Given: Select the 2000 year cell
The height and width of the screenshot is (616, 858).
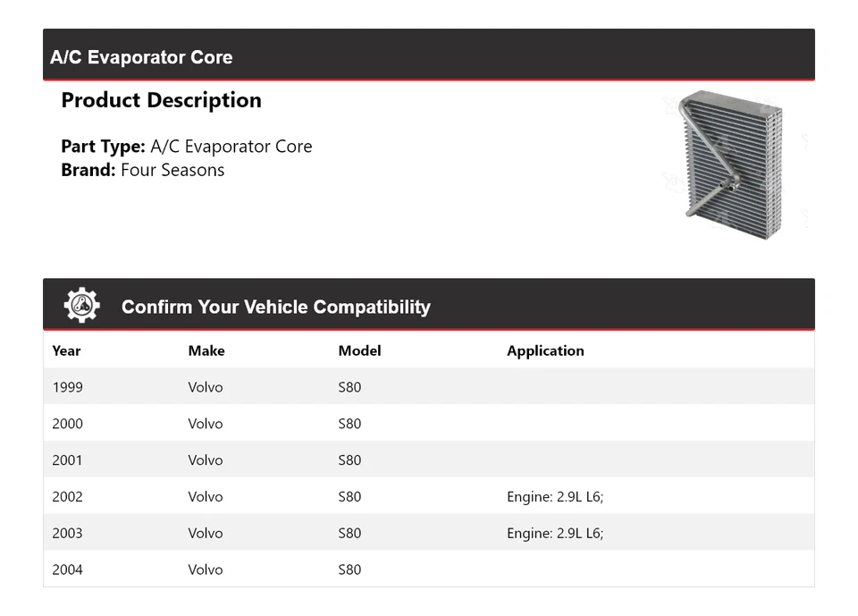Looking at the screenshot, I should click(x=67, y=424).
